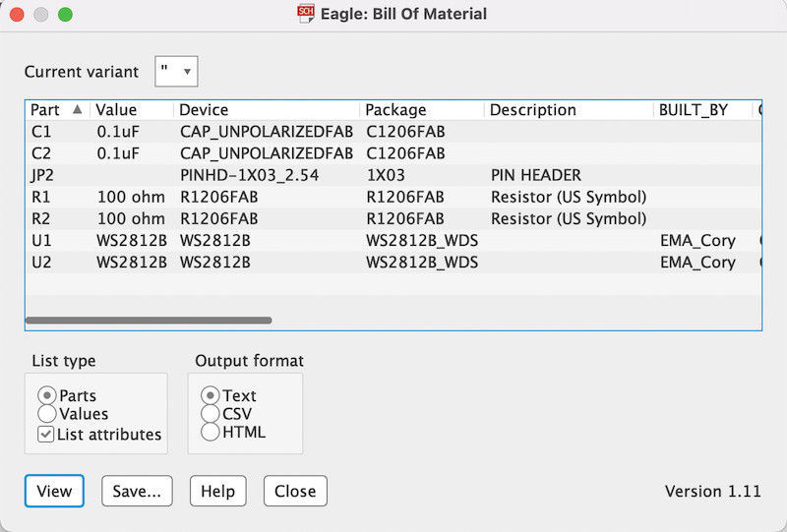Image resolution: width=787 pixels, height=532 pixels.
Task: Click the Description column header
Action: (x=569, y=109)
